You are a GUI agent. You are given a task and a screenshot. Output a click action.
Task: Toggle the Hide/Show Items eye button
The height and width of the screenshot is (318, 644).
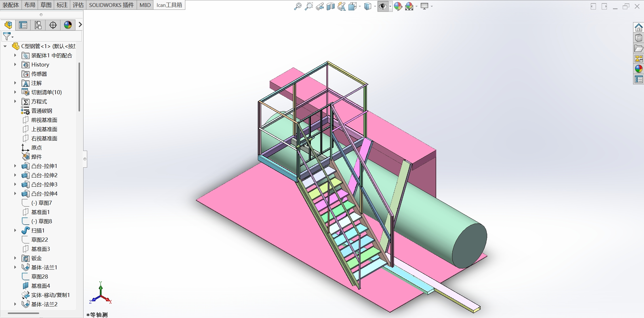tap(383, 6)
